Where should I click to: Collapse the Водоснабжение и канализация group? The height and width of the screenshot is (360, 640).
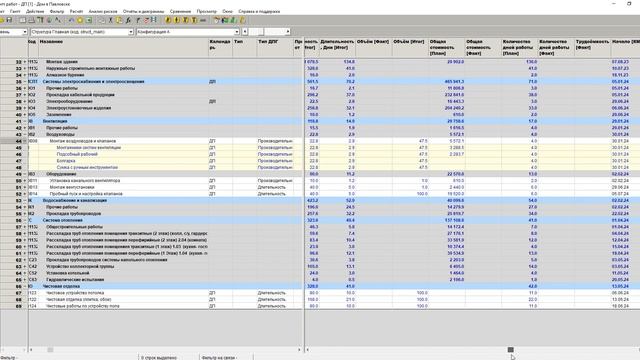click(24, 200)
